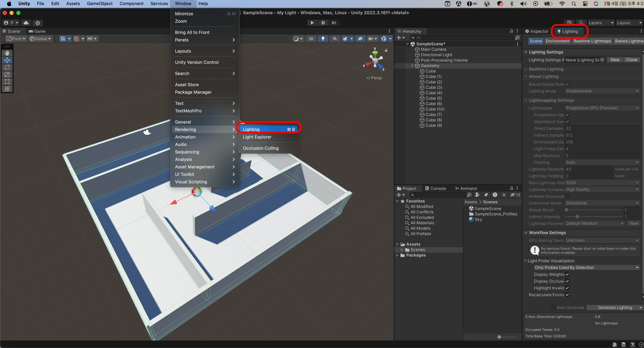Select the Hand view tool
The height and width of the screenshot is (348, 644).
click(x=7, y=53)
